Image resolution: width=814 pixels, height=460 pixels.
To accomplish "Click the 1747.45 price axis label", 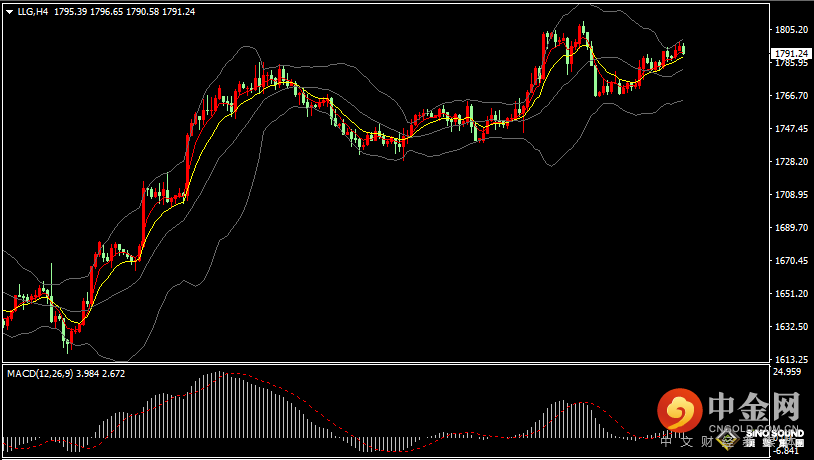I will pos(790,129).
